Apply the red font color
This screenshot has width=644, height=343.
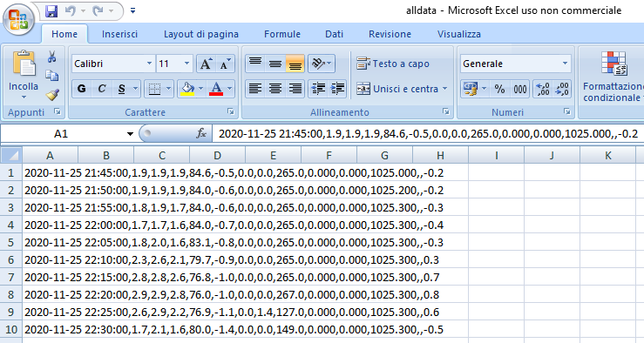point(216,89)
